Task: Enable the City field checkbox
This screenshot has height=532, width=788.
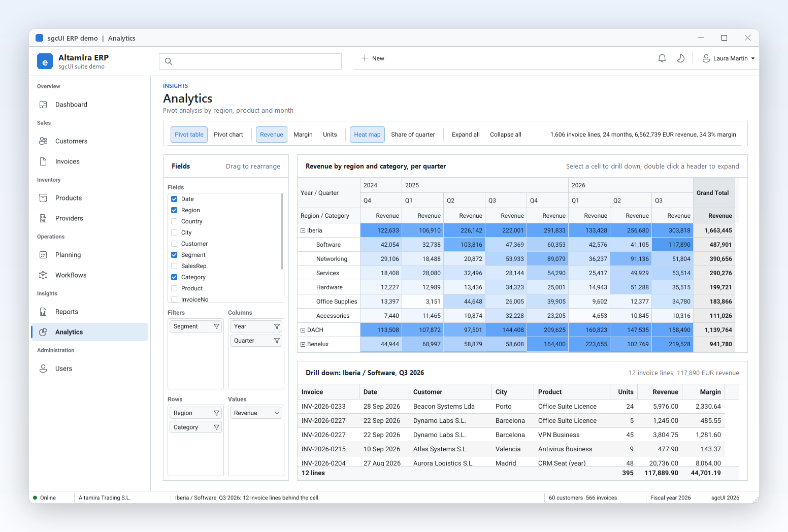Action: coord(174,232)
